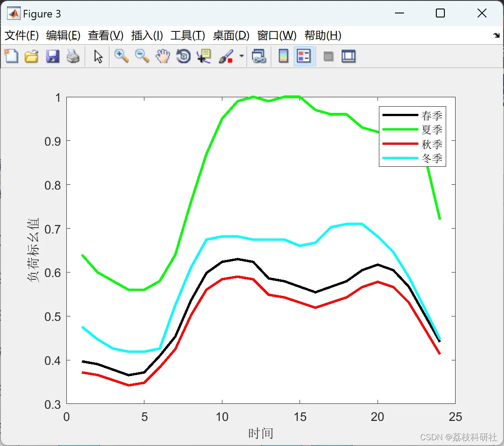Expand the brush color dropdown arrow
Viewport: 504px width, 446px height.
click(241, 56)
